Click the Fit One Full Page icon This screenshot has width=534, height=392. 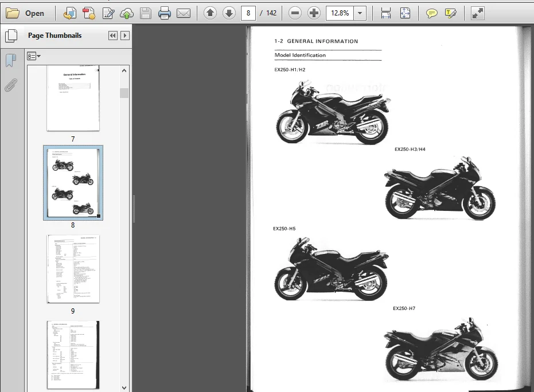click(405, 13)
